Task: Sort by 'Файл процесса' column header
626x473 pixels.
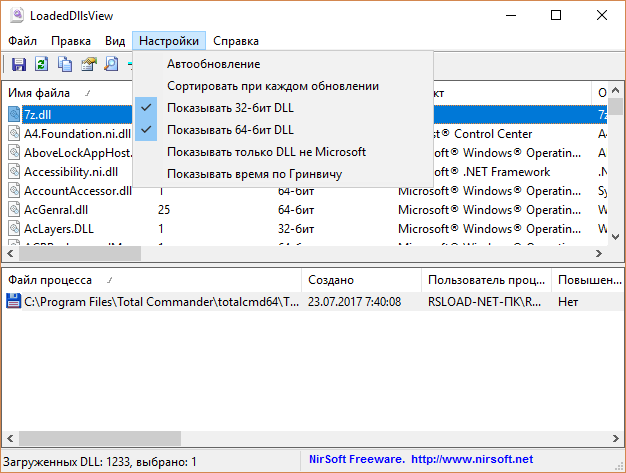Action: (50, 280)
